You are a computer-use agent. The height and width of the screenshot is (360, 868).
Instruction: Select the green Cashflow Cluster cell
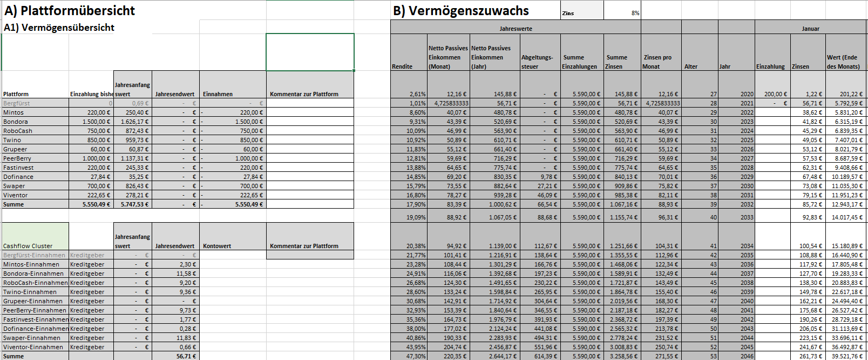coord(35,237)
